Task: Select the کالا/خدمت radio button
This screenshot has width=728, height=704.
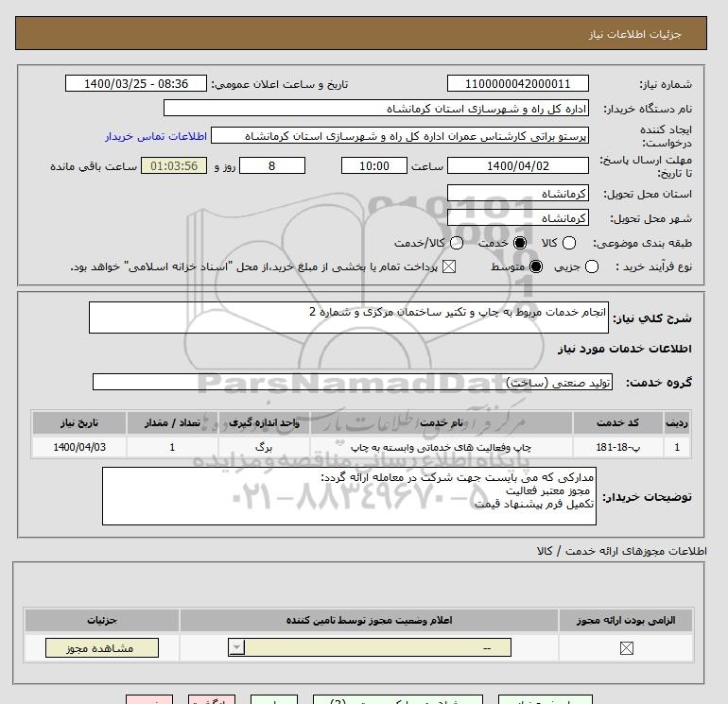Action: point(457,243)
